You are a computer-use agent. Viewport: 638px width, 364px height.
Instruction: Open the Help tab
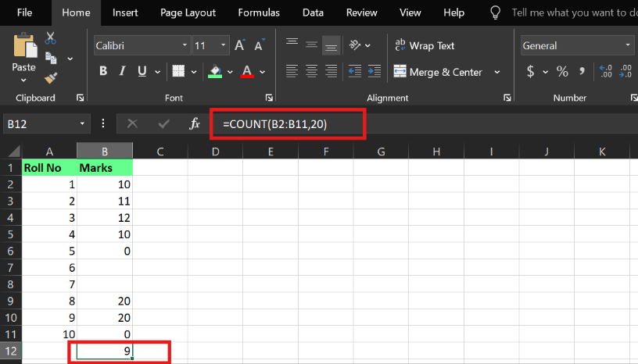coord(453,12)
